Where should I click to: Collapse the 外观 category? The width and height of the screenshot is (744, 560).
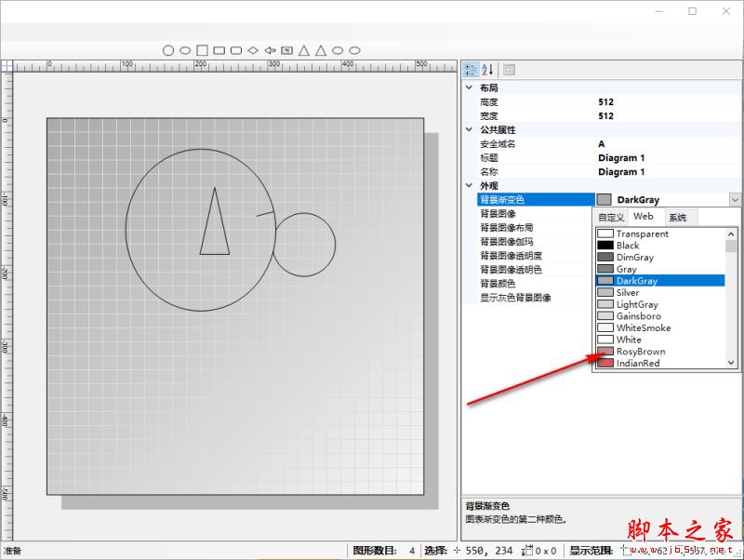click(470, 185)
